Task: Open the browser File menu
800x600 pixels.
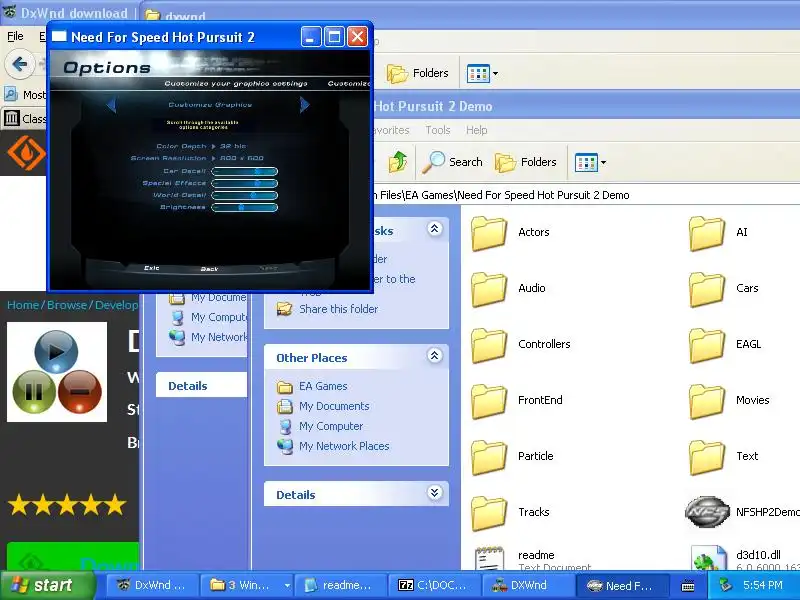Action: (x=15, y=36)
